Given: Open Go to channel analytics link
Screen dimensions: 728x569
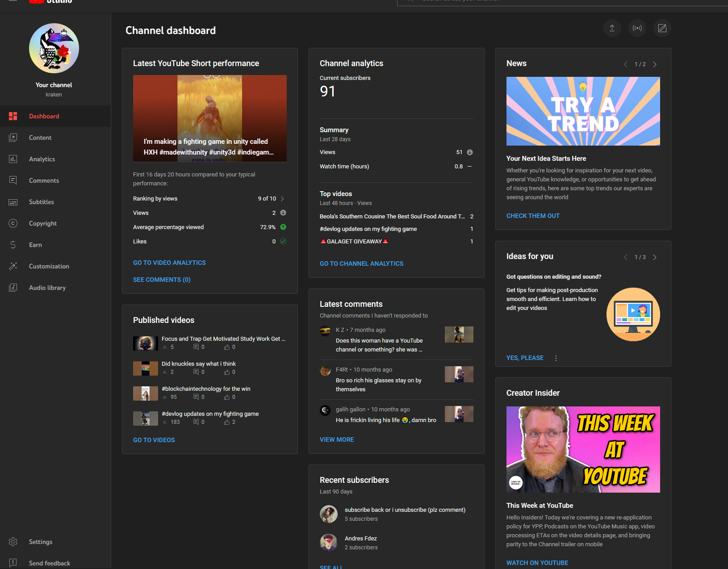Looking at the screenshot, I should click(361, 264).
